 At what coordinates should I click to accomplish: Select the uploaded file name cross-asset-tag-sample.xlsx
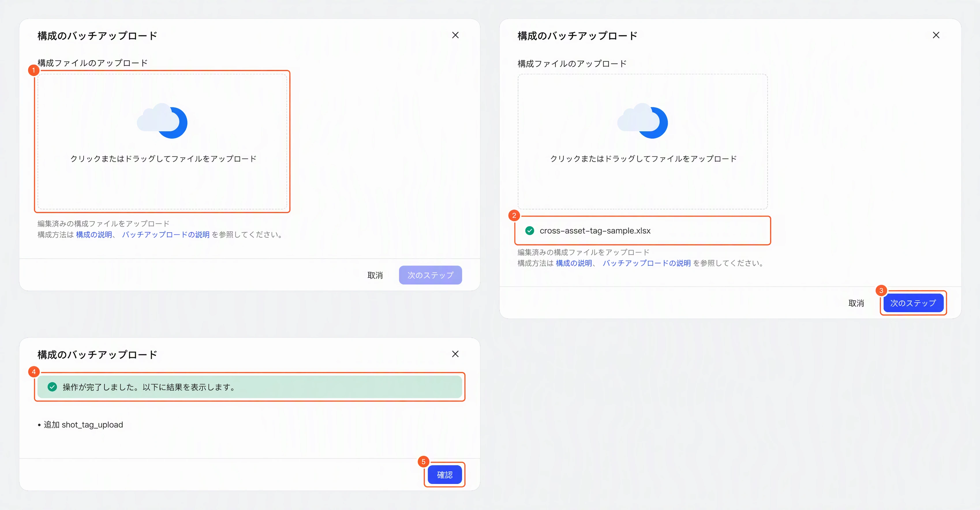coord(595,230)
